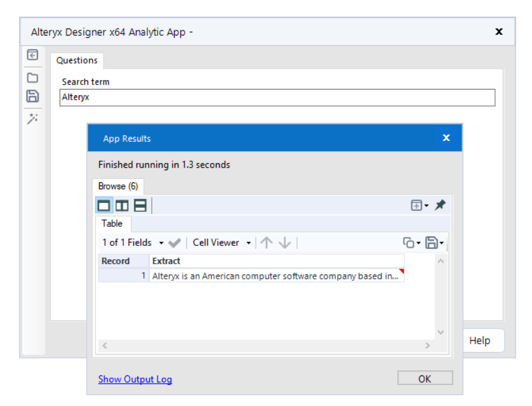The width and height of the screenshot is (532, 406).
Task: Click the copy icon in table toolbar
Action: click(408, 242)
